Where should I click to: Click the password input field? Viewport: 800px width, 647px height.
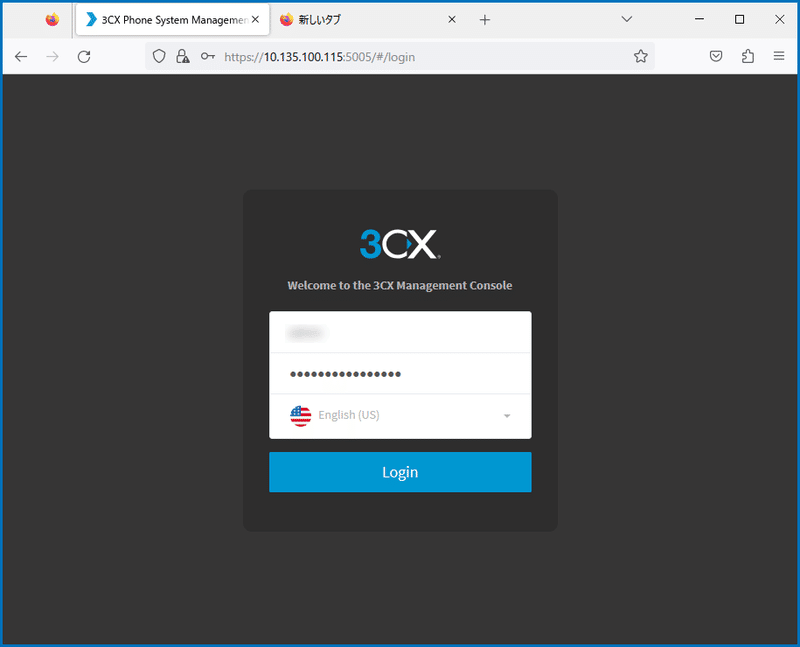click(400, 374)
